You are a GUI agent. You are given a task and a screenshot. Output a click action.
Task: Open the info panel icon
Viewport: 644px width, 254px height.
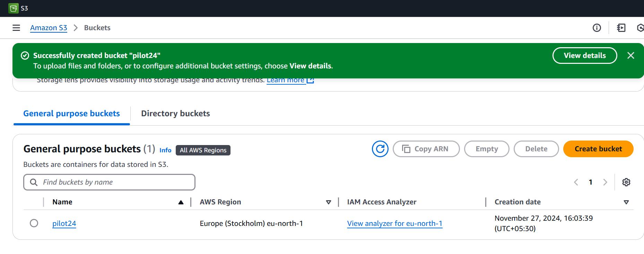coord(597,28)
